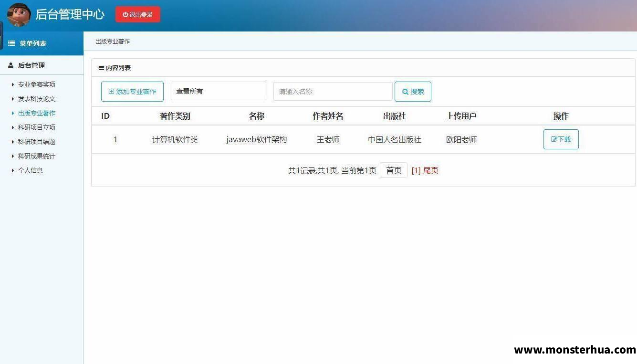Click 出版专业著作 breadcrumb text

click(113, 42)
